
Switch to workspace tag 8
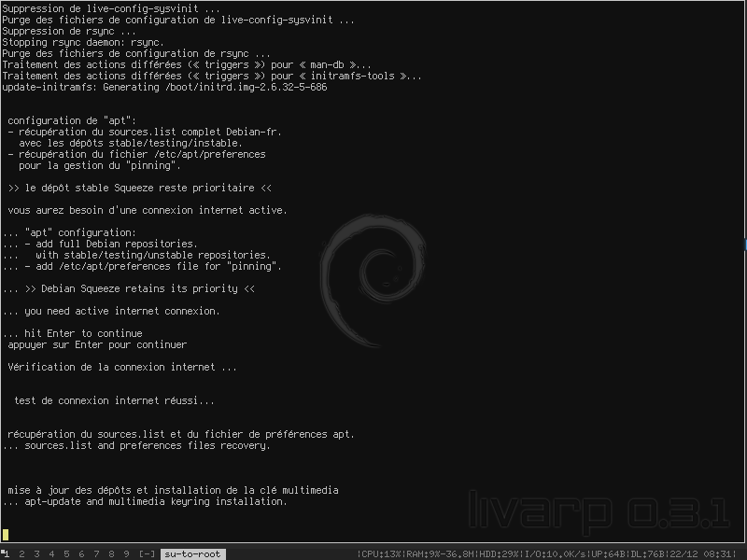point(111,553)
